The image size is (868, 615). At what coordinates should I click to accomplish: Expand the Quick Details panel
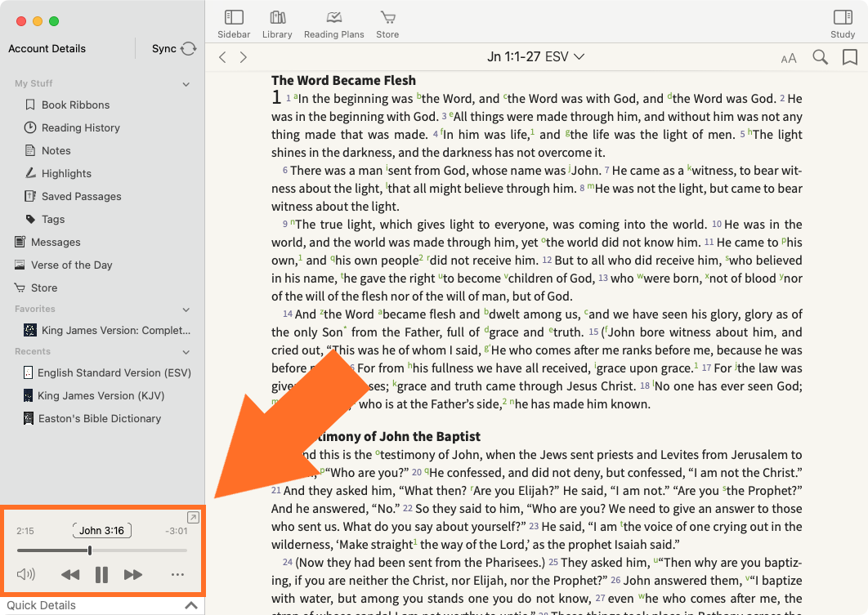tap(190, 606)
